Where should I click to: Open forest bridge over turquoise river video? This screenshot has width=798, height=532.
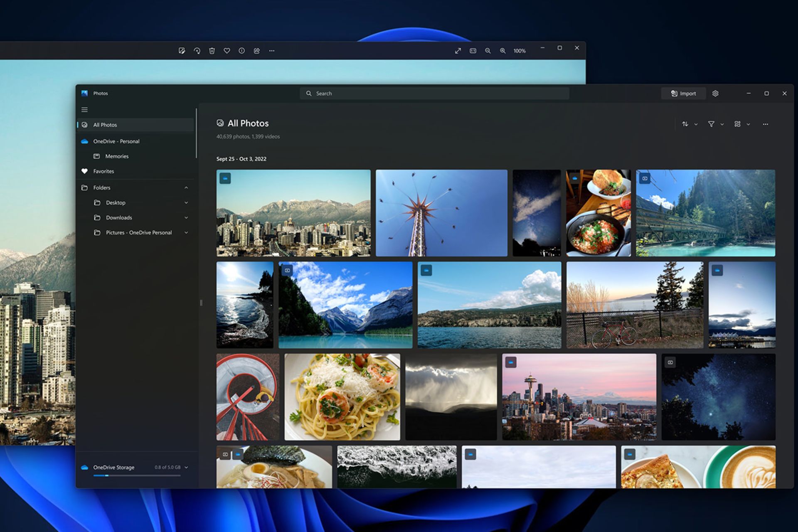coord(705,213)
